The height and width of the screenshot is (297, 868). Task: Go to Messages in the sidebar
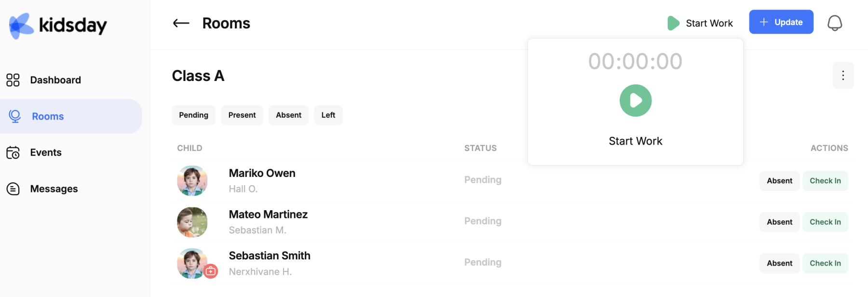pos(54,189)
